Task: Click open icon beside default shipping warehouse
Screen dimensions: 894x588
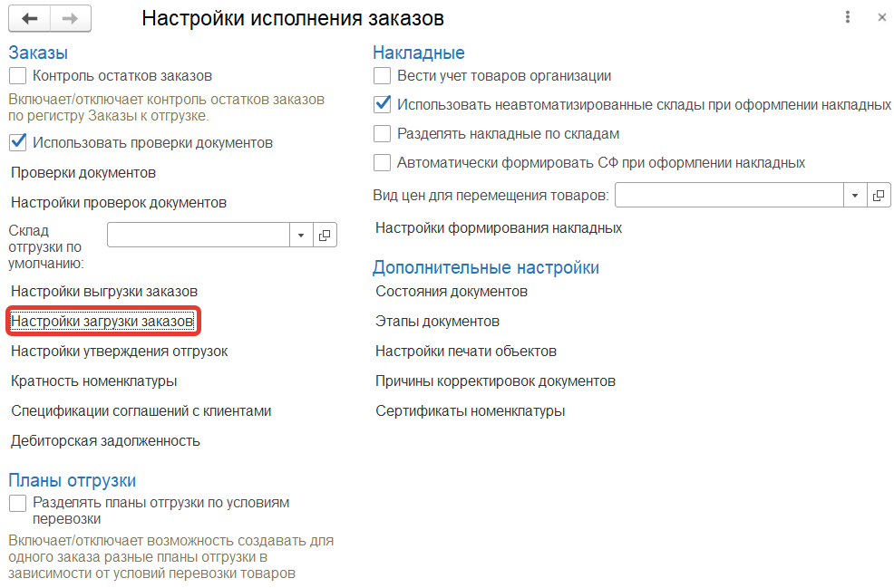Action: pyautogui.click(x=325, y=235)
